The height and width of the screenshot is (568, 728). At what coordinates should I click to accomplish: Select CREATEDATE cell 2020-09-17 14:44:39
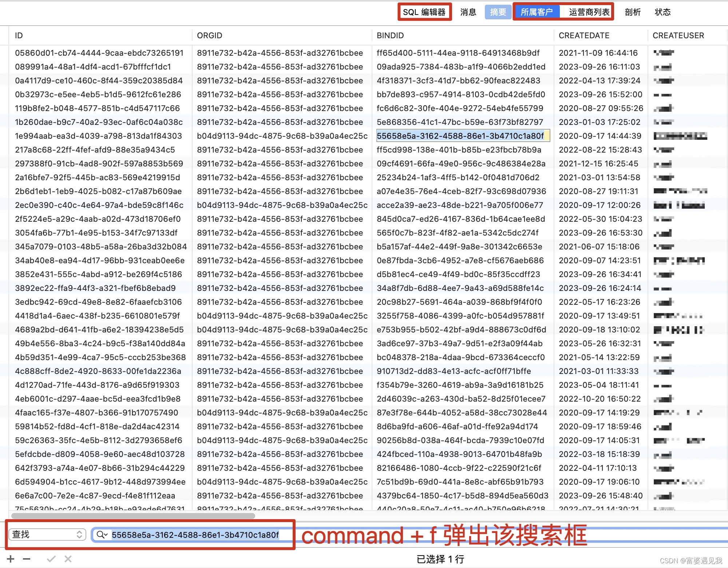tap(600, 136)
